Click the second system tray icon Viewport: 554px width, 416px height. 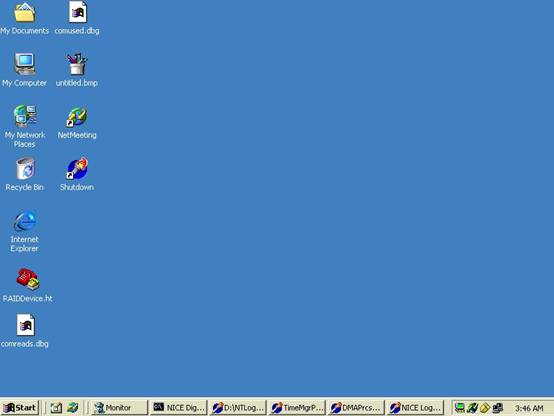tap(472, 408)
